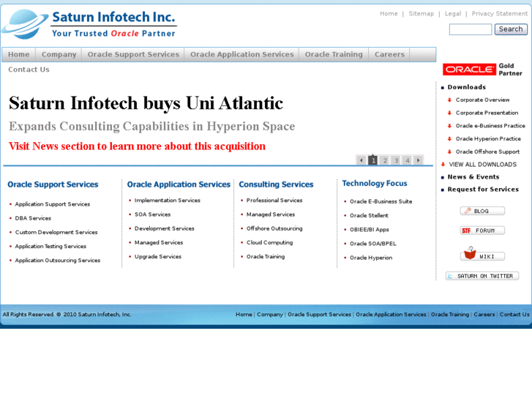Click the Oracle Gold Partner badge
This screenshot has height=399, width=532.
tap(482, 70)
